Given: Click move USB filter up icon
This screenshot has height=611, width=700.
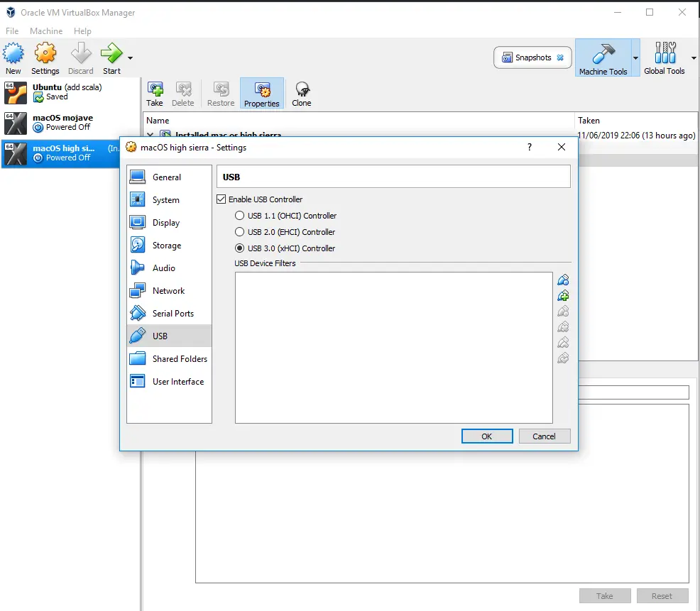Looking at the screenshot, I should point(563,342).
